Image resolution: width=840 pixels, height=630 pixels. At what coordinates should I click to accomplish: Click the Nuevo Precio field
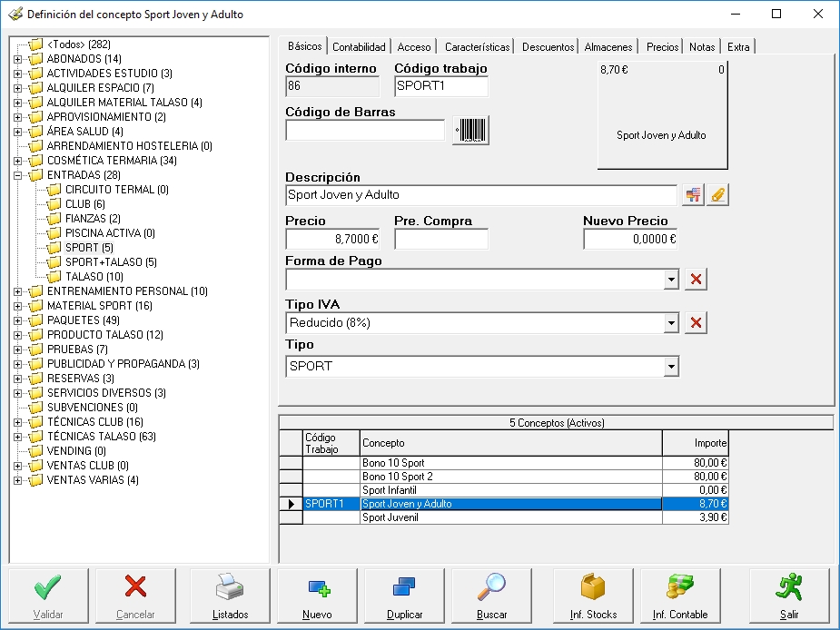(630, 239)
